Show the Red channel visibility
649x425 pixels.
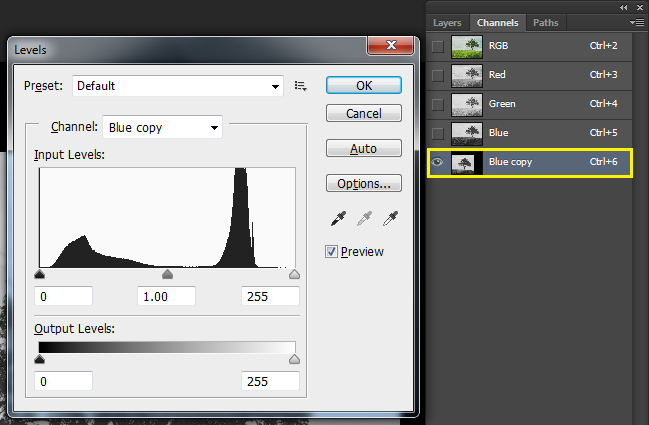437,75
